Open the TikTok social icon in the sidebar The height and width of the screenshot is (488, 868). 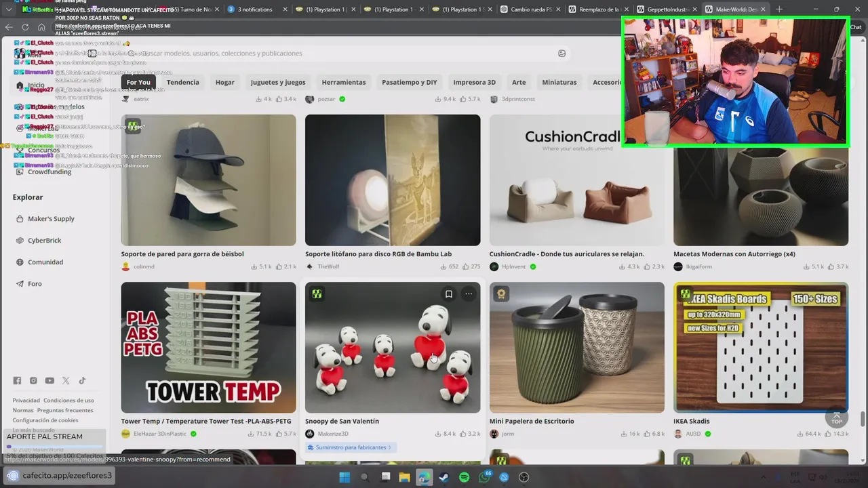(82, 381)
